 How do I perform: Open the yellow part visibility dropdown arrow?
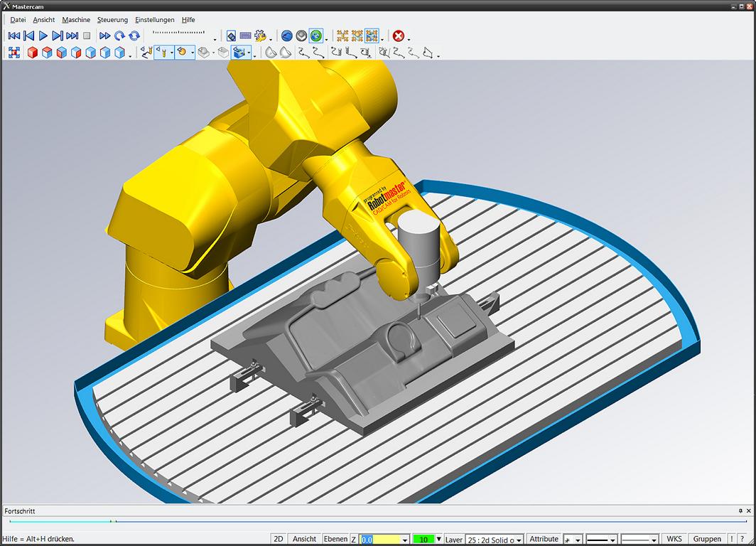click(193, 53)
